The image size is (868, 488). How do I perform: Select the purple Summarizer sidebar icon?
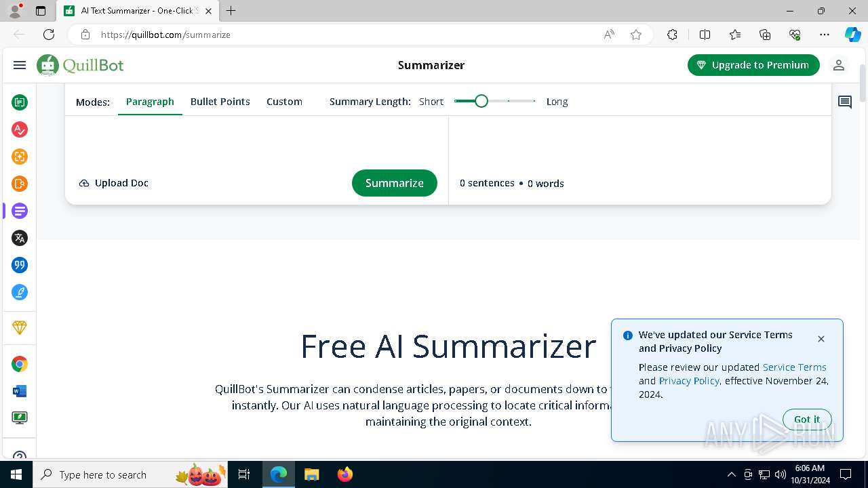[x=20, y=211]
